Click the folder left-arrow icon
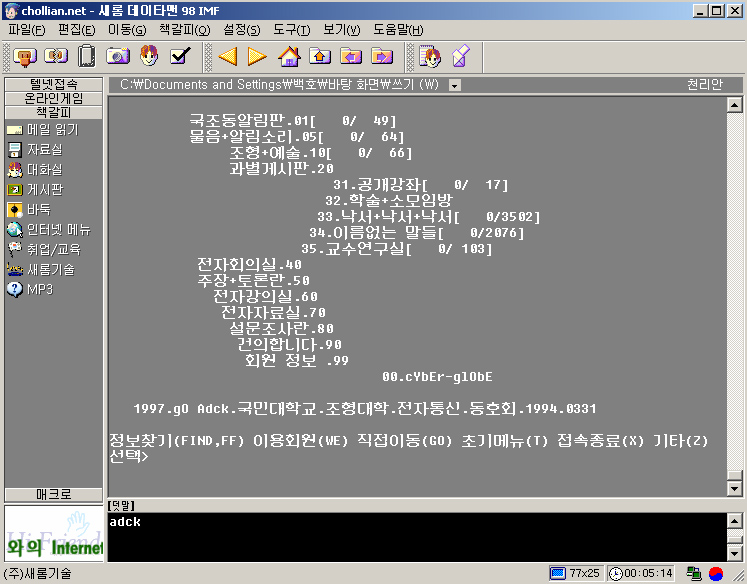 tap(351, 56)
